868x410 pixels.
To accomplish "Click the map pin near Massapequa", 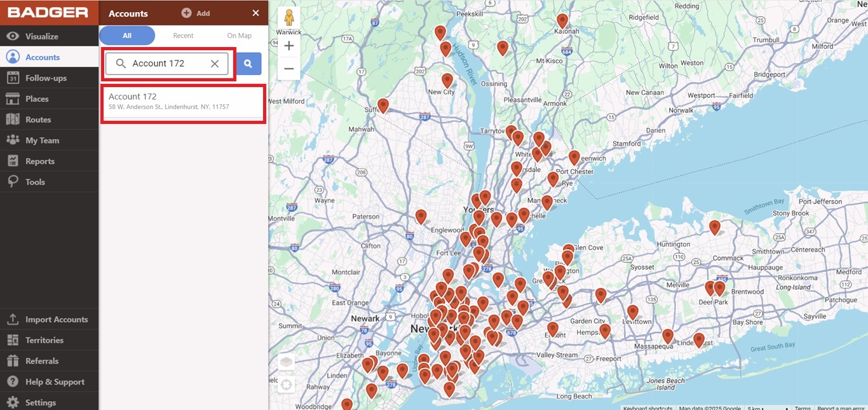I will (668, 336).
